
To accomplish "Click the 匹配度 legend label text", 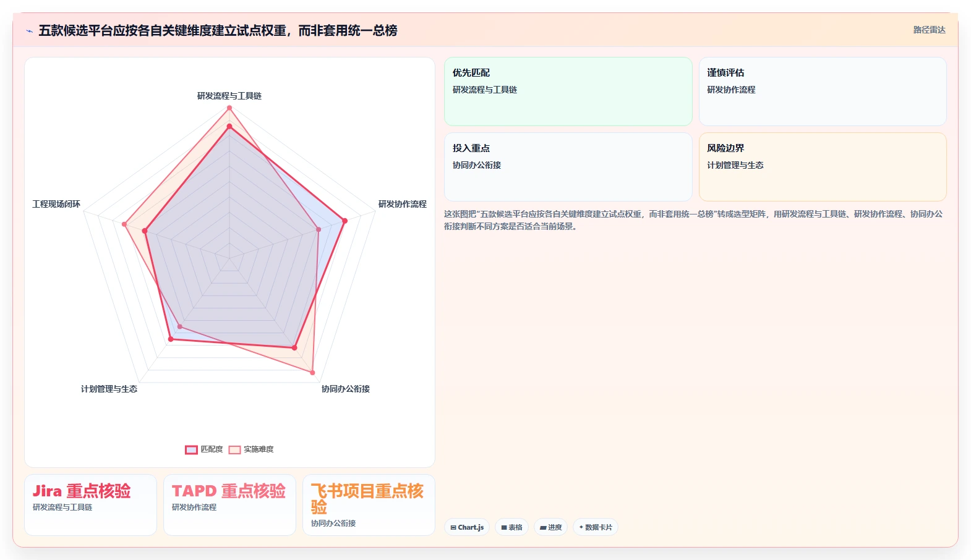I will (x=212, y=449).
